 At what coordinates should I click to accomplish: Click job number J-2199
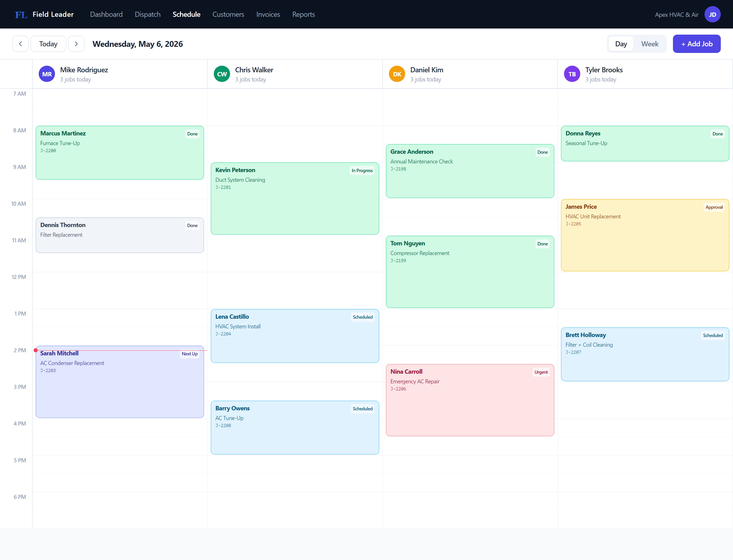coord(398,261)
